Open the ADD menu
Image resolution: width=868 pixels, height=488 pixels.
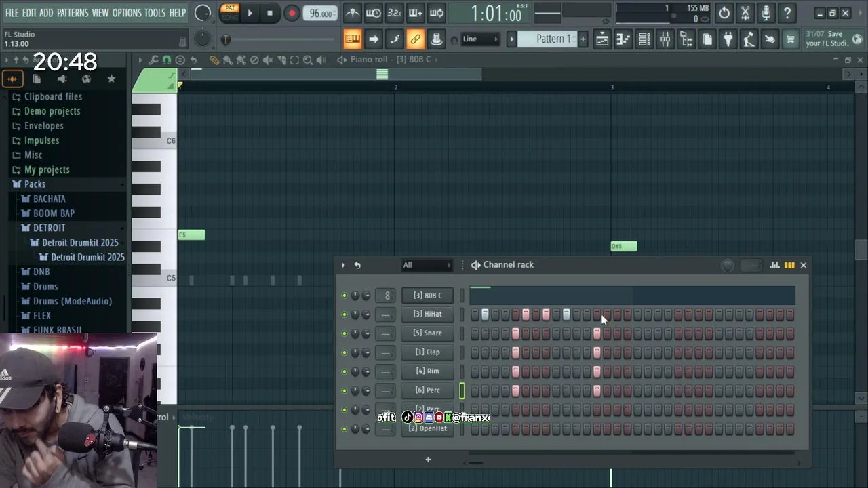[46, 13]
